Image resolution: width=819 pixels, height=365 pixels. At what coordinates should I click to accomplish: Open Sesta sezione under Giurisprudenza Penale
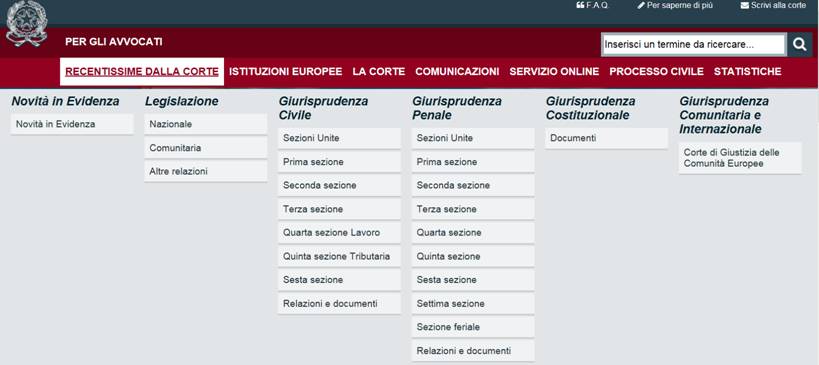tap(473, 280)
